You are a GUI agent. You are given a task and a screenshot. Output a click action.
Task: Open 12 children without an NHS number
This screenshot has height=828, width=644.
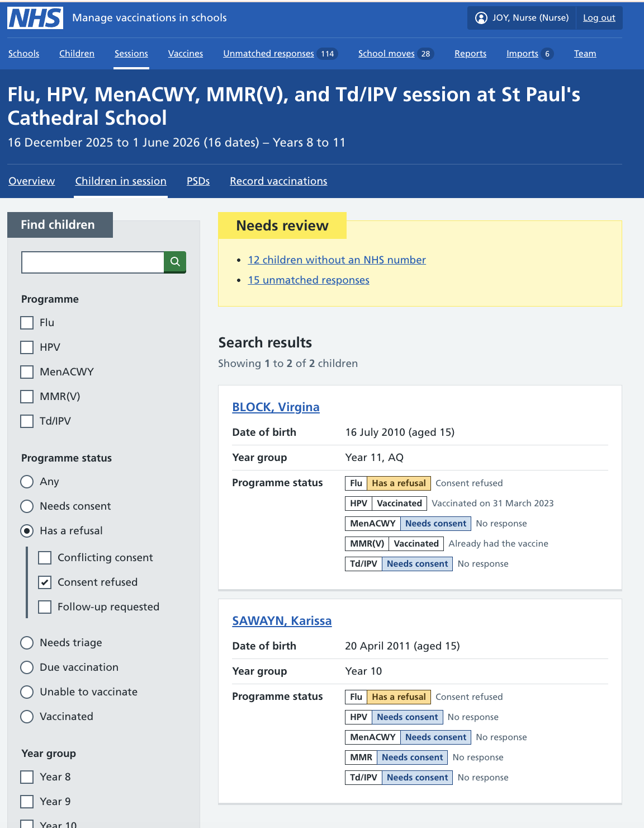[337, 260]
